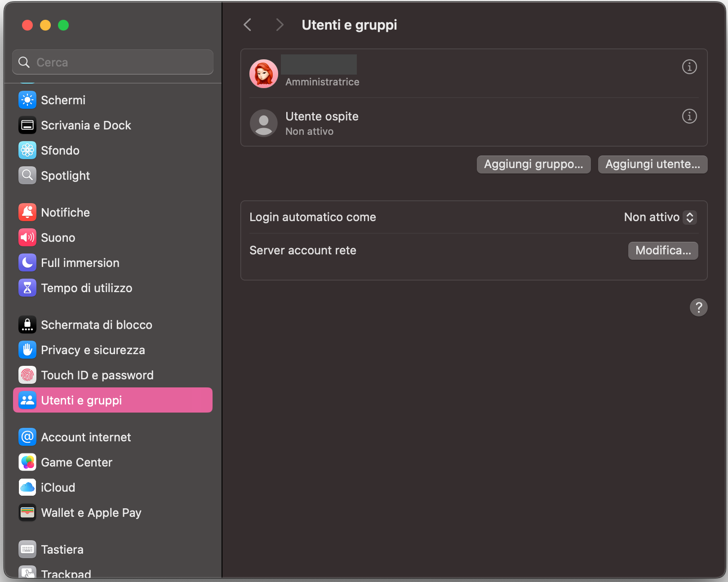728x582 pixels.
Task: Click the administrator's memoji avatar
Action: 264,74
